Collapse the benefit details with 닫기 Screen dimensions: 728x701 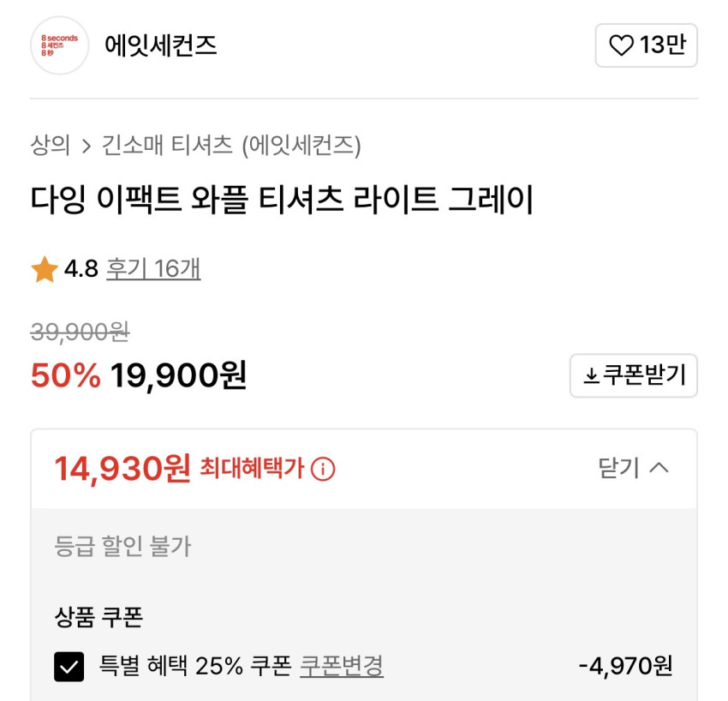pos(618,468)
